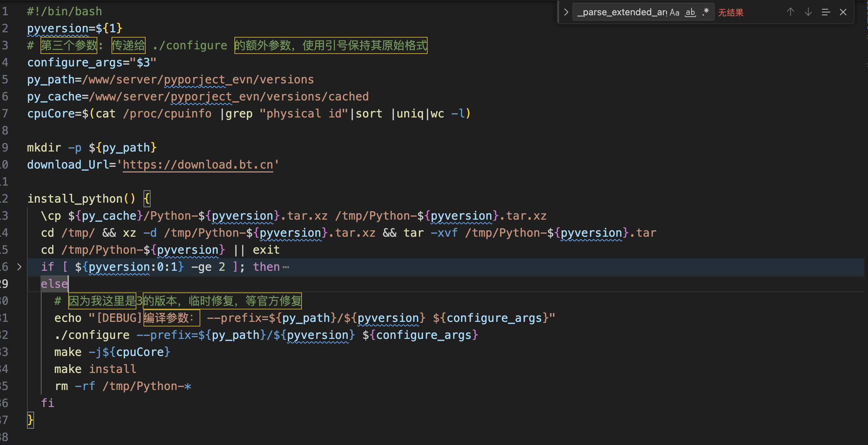The height and width of the screenshot is (445, 868).
Task: Unfold the collapsed if block at line 16
Action: (20, 267)
